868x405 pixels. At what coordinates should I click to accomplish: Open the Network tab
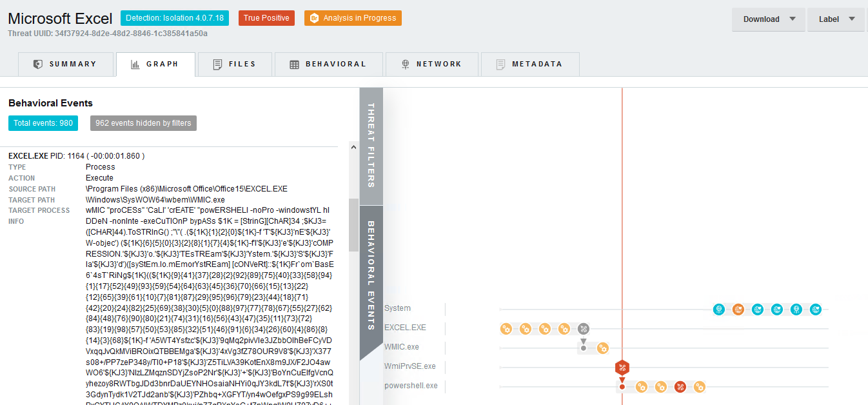(432, 64)
